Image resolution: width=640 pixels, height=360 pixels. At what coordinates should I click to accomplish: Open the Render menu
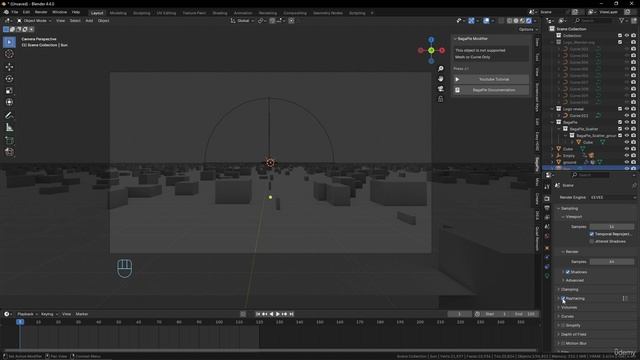click(x=41, y=12)
